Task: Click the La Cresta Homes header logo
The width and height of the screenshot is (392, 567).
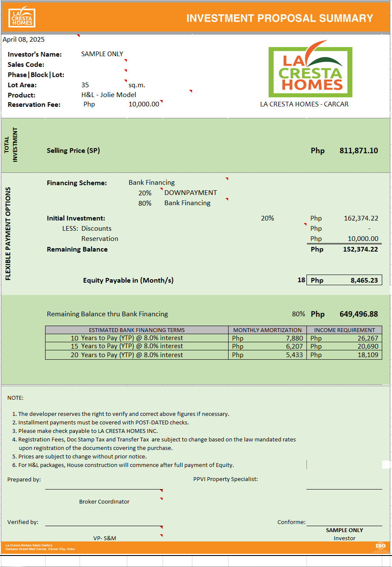Action: 22,17
